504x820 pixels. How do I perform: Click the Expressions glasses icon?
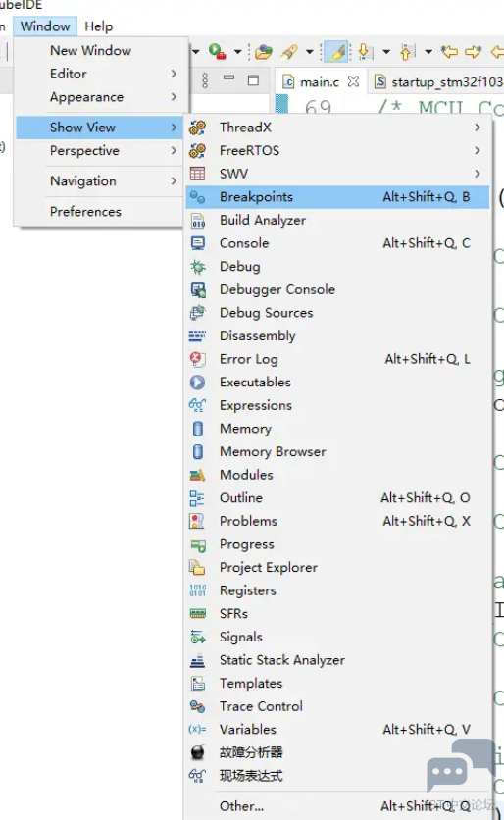click(x=198, y=405)
